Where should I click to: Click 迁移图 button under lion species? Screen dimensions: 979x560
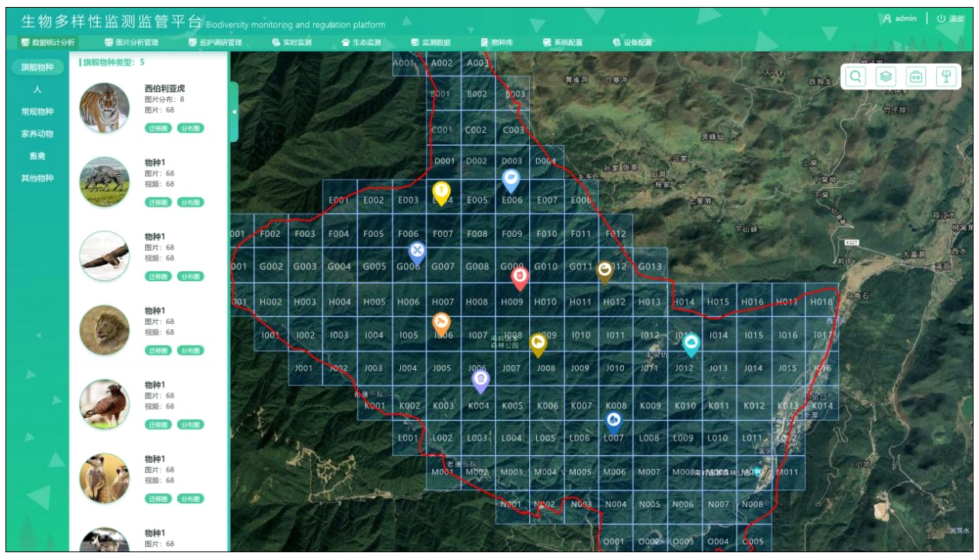[x=158, y=350]
